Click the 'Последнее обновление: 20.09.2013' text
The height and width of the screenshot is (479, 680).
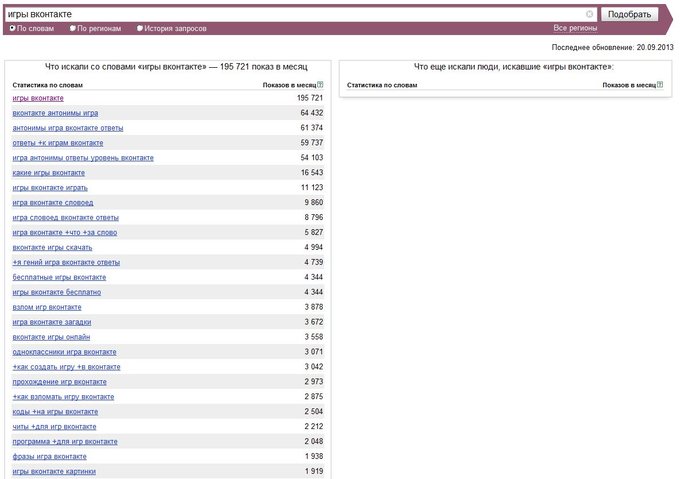[612, 47]
